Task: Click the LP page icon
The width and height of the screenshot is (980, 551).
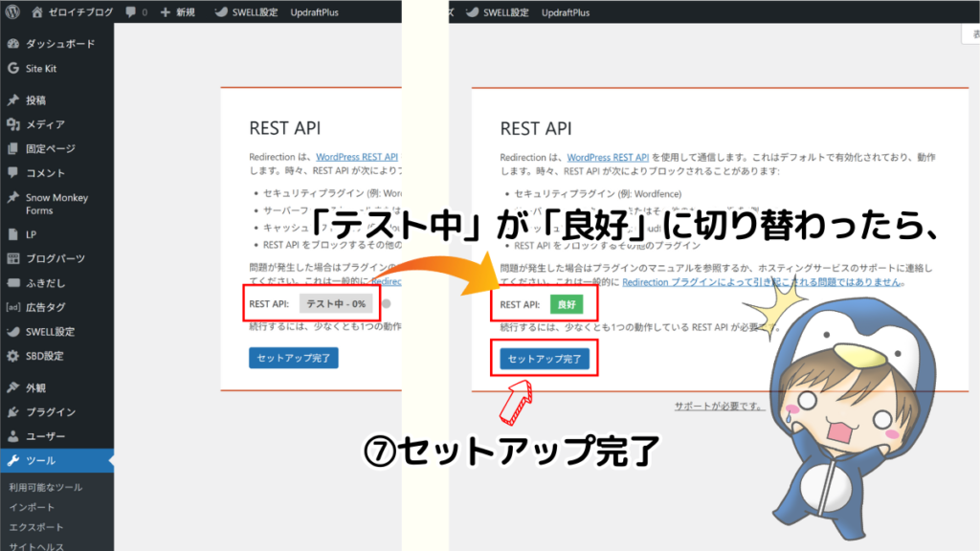Action: [x=13, y=234]
